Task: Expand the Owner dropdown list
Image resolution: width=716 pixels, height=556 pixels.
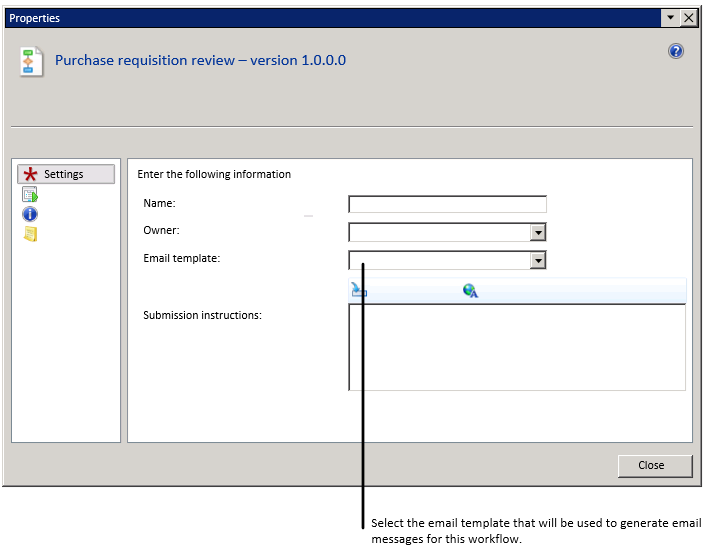Action: pos(538,232)
